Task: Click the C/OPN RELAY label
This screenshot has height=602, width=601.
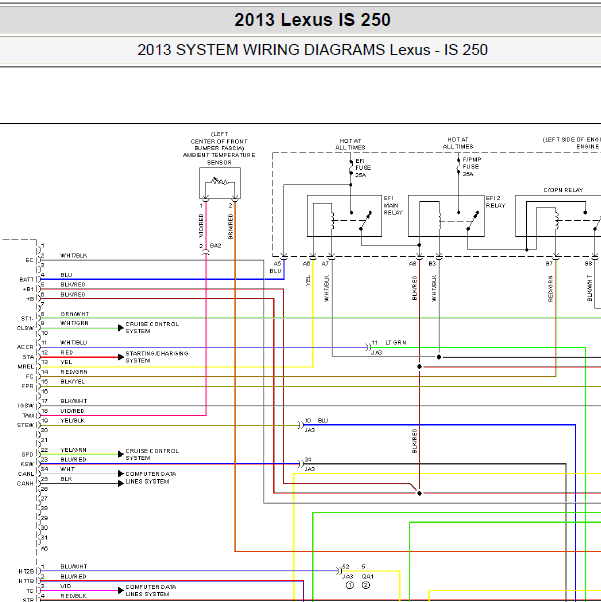Action: point(563,190)
